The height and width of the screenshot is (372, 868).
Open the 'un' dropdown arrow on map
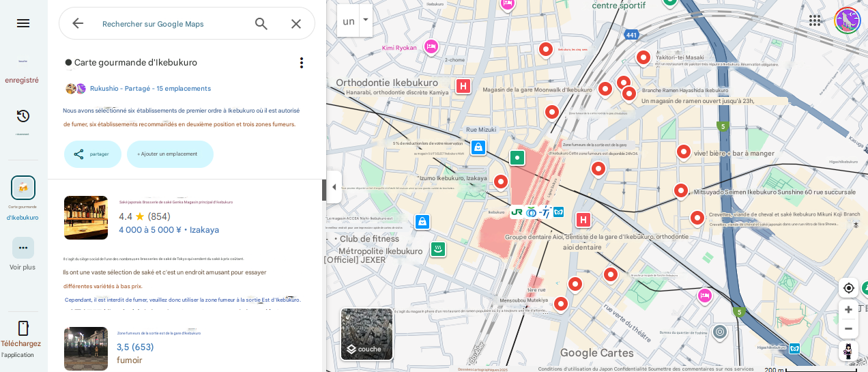366,20
